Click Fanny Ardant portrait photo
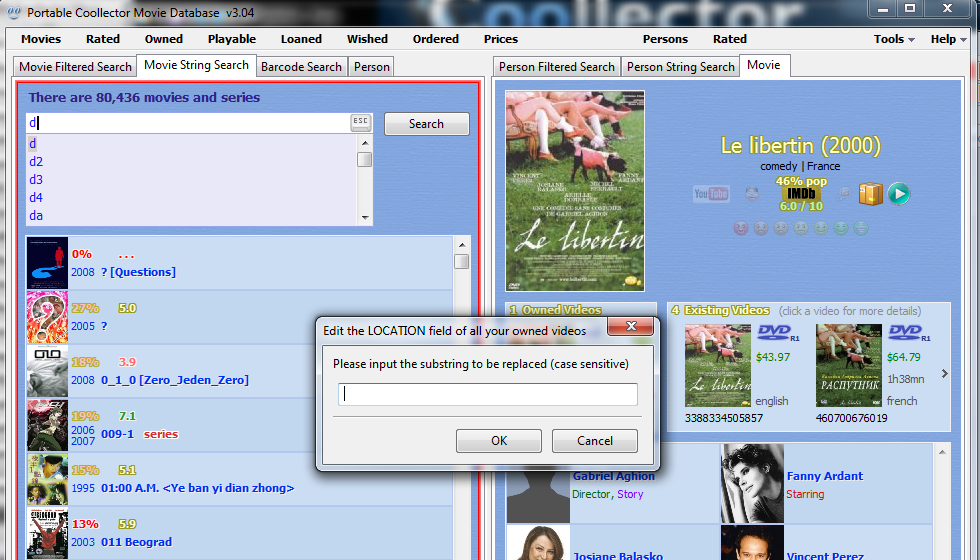The width and height of the screenshot is (980, 560). tap(752, 484)
